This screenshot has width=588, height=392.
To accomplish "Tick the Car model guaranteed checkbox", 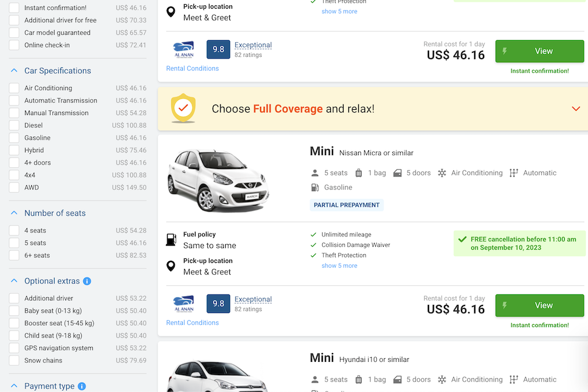I will point(14,33).
